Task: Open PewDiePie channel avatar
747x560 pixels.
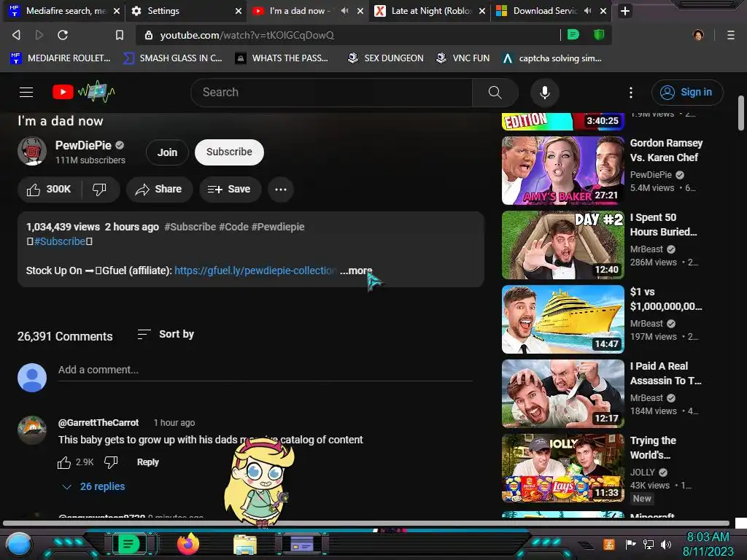Action: click(x=32, y=152)
